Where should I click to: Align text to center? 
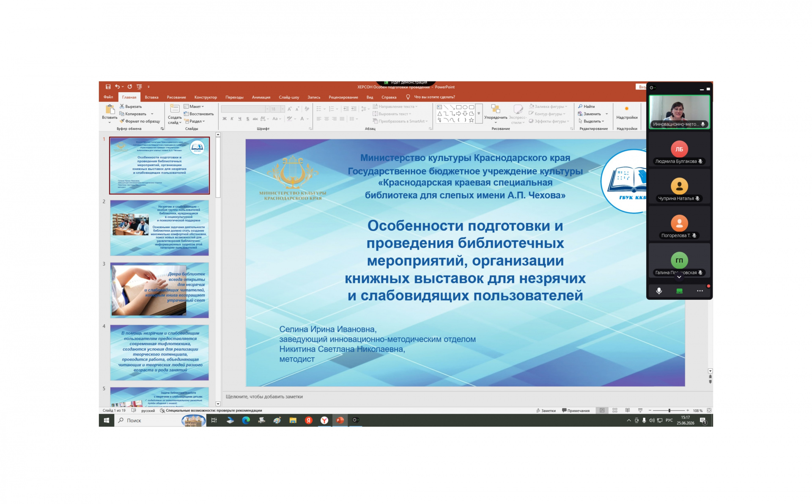pos(326,119)
